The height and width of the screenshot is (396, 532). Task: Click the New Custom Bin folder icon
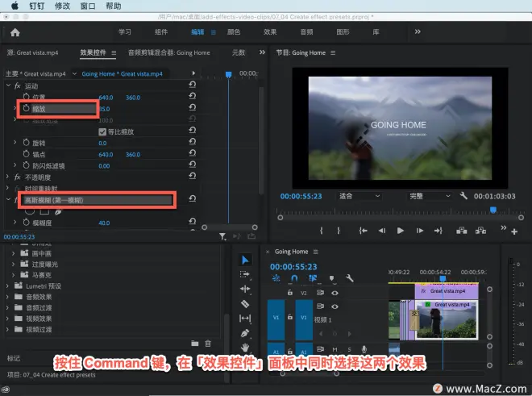click(x=195, y=344)
